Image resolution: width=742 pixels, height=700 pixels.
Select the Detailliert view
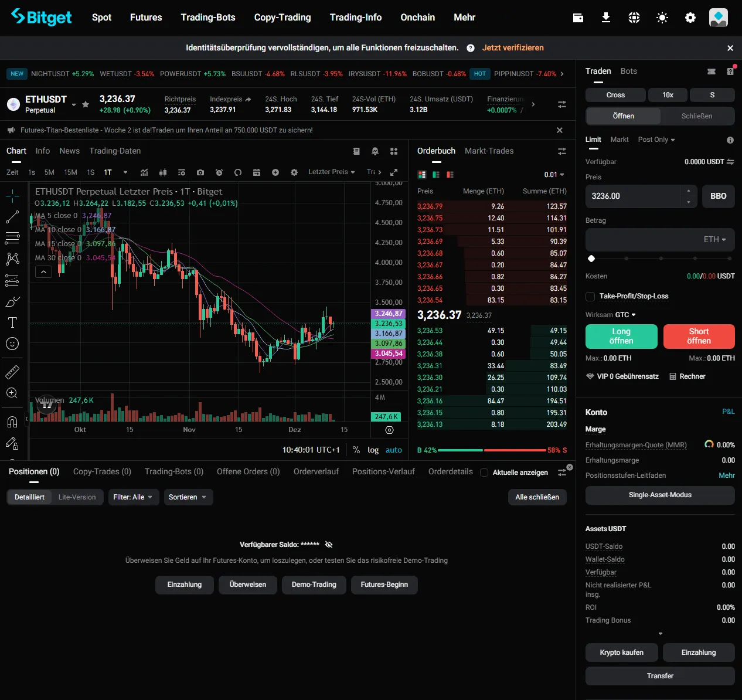29,497
